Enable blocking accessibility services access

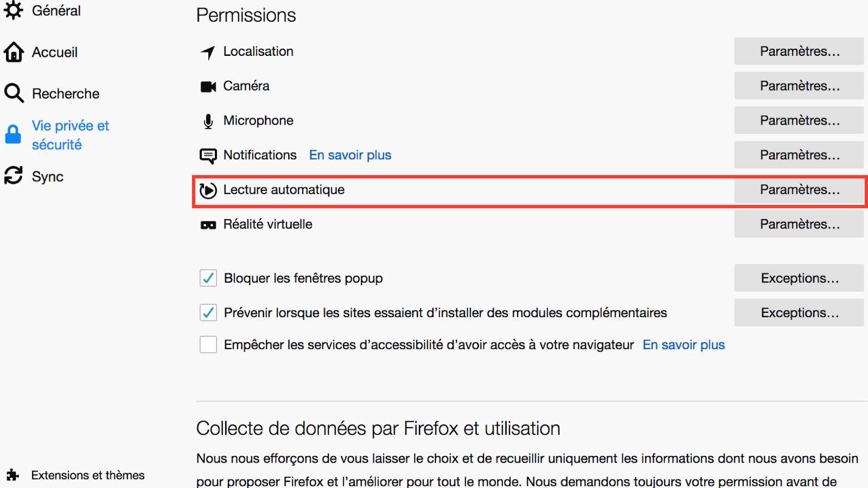coord(208,344)
